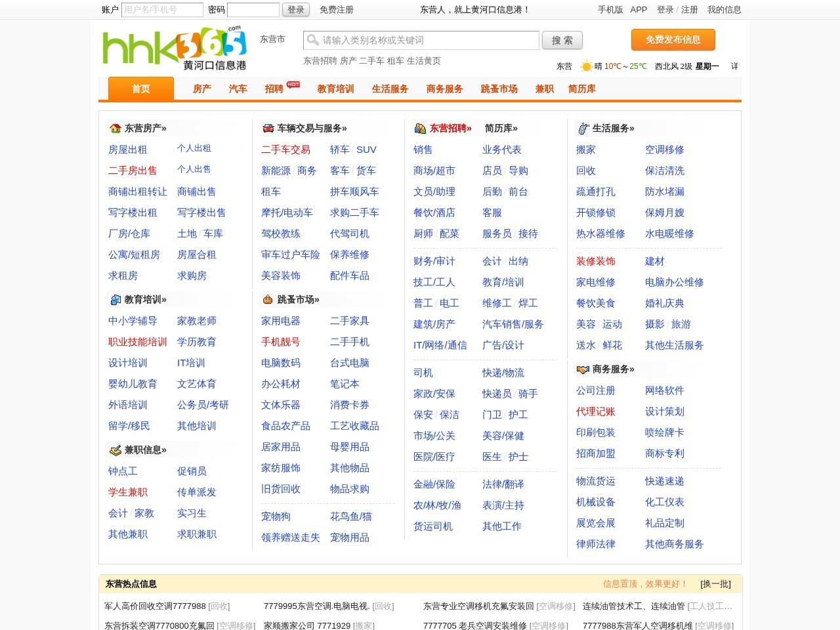Screen dimensions: 840x630
Task: Click the icon beside 兼职信息 heading
Action: [x=115, y=450]
